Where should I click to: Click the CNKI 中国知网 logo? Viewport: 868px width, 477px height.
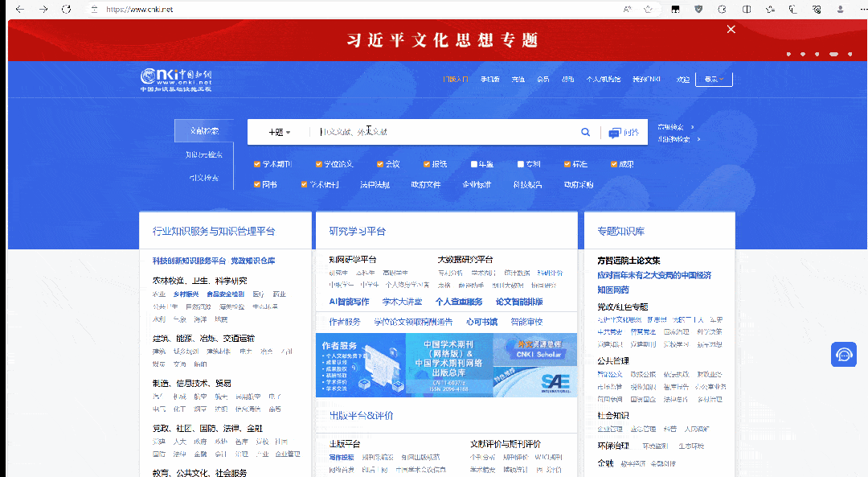tap(176, 79)
